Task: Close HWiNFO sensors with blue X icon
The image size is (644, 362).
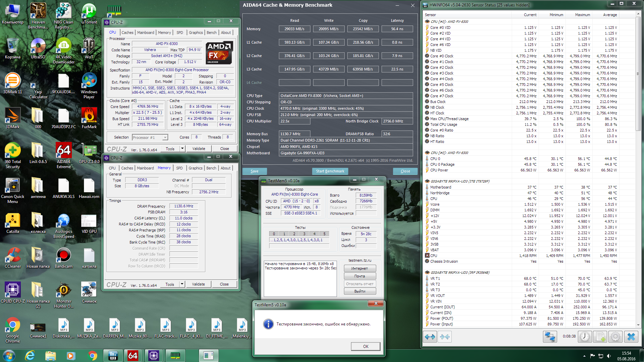Action: [631, 337]
